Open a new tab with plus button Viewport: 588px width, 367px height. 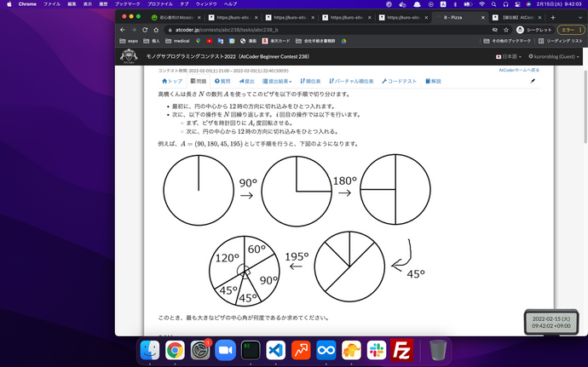tap(553, 17)
